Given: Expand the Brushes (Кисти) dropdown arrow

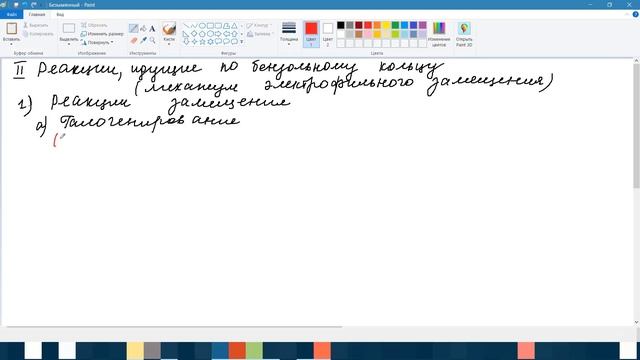Looking at the screenshot, I should pos(169,44).
